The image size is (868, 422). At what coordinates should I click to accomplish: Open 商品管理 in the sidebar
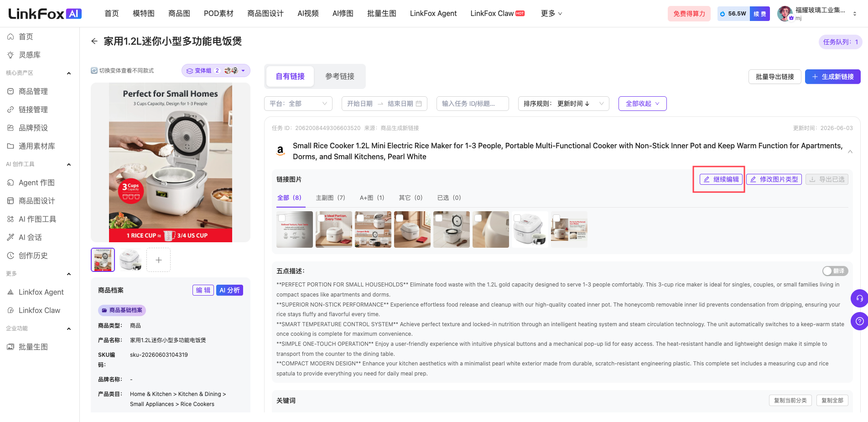[33, 91]
